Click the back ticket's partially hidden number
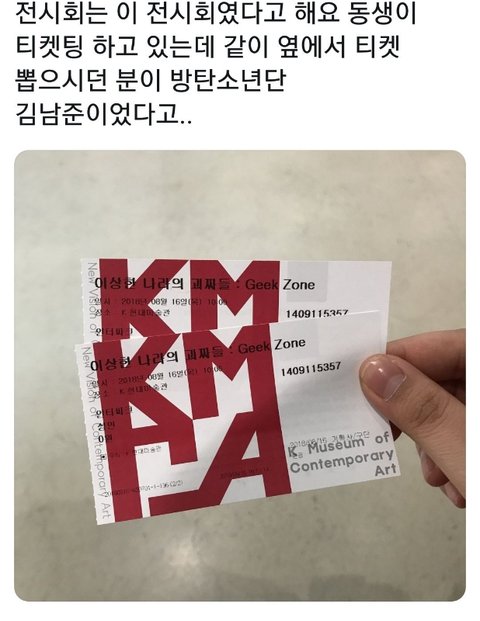Viewport: 480px width, 621px height. pos(317,314)
